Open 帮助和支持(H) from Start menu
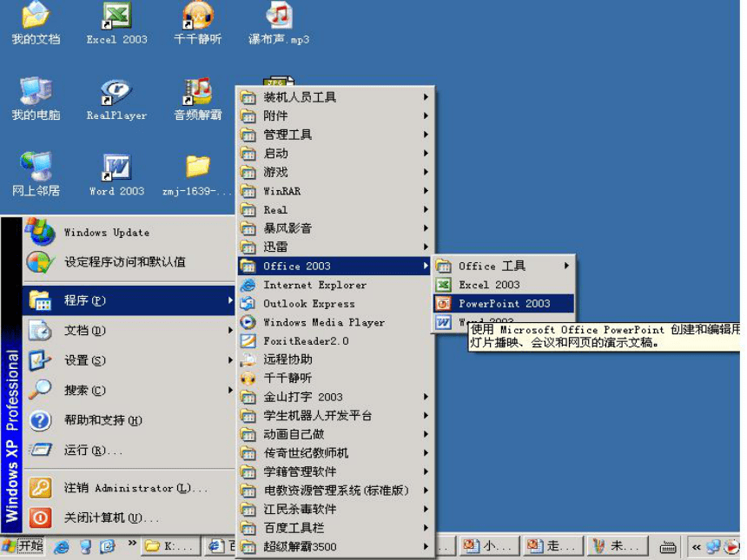 point(129,420)
